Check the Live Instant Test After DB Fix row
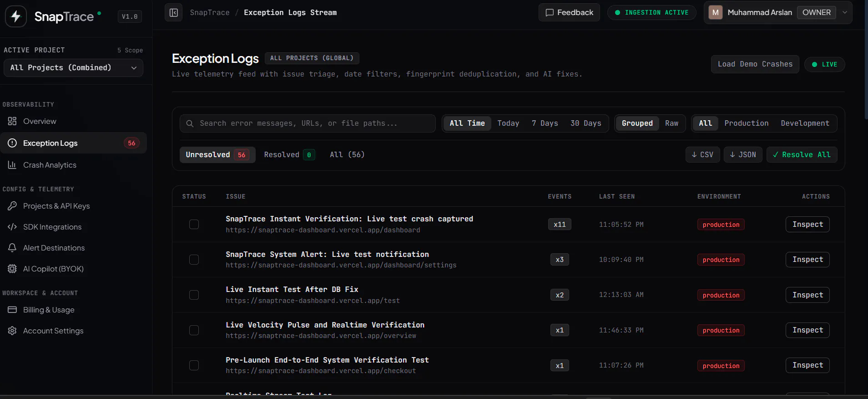The width and height of the screenshot is (868, 399). click(194, 295)
